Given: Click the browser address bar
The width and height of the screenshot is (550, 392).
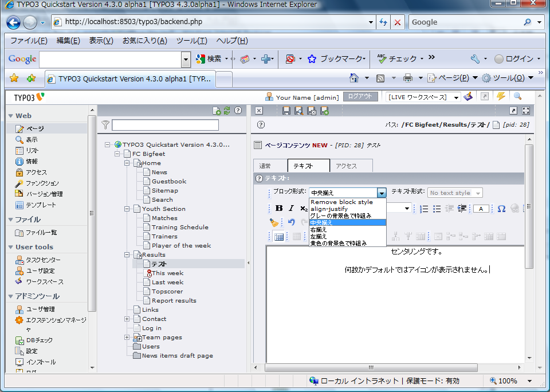Looking at the screenshot, I should pos(214,22).
